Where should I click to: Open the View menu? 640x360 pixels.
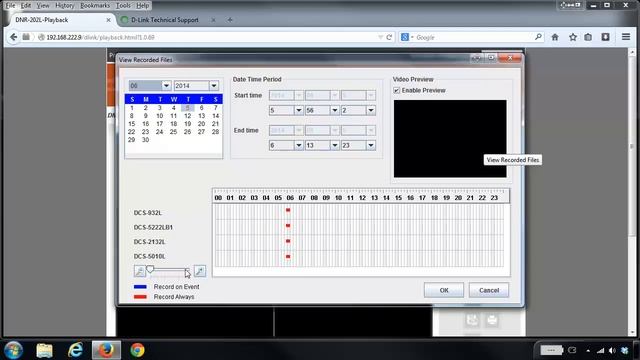(x=43, y=5)
